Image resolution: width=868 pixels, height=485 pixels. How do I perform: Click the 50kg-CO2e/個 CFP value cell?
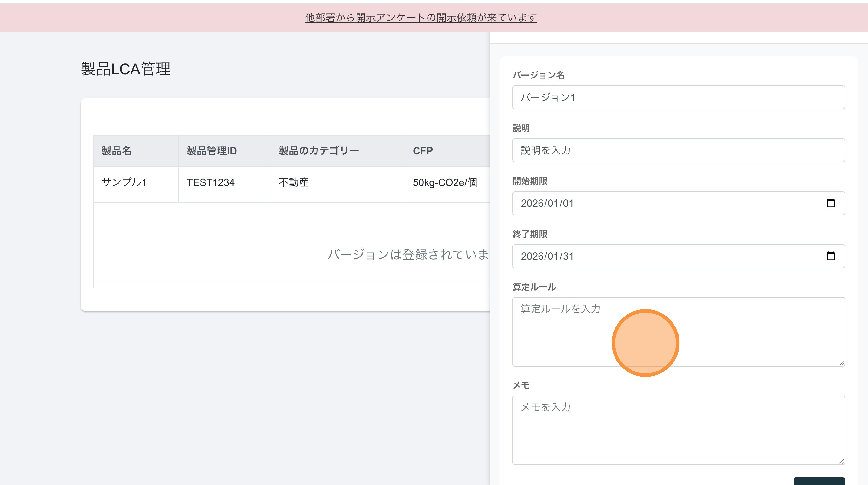click(x=445, y=182)
